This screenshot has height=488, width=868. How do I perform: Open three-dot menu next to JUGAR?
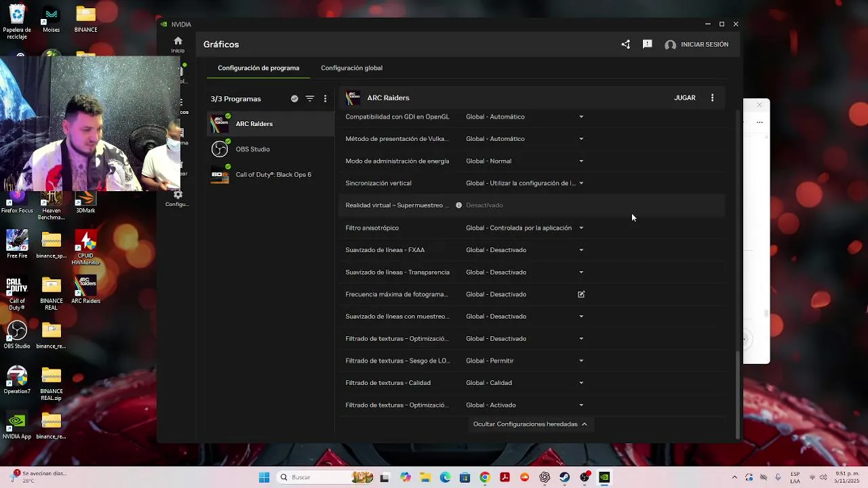(712, 98)
